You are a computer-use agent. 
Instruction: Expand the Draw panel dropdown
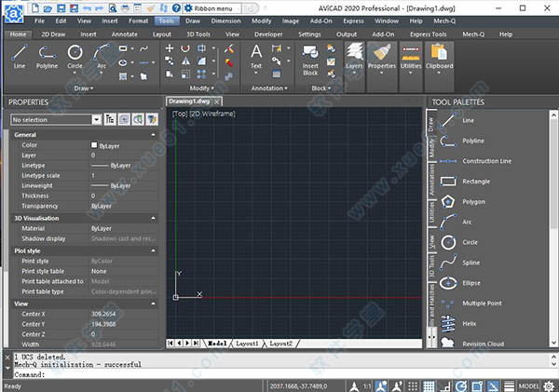(84, 88)
